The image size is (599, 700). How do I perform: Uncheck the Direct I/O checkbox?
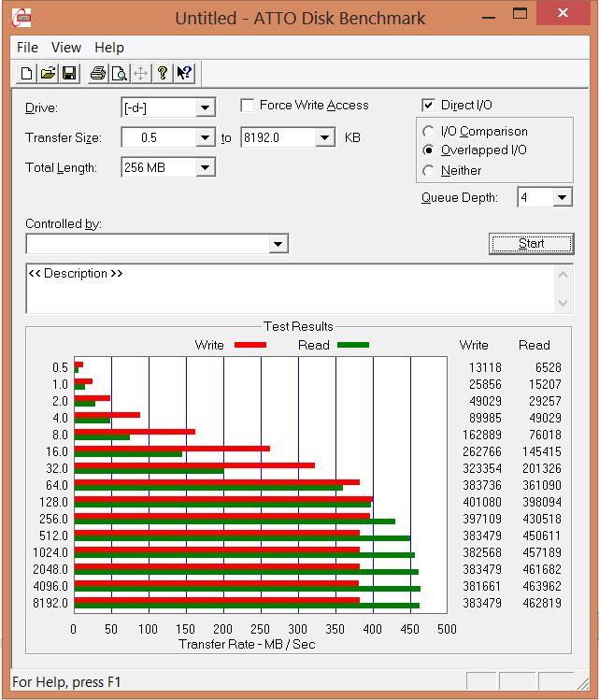(429, 106)
